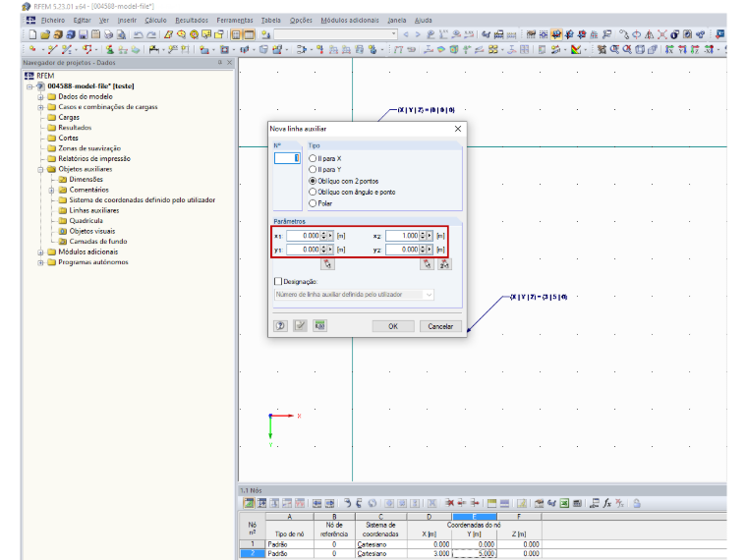The width and height of the screenshot is (747, 560).
Task: Click the Open file folder icon
Action: [45, 34]
